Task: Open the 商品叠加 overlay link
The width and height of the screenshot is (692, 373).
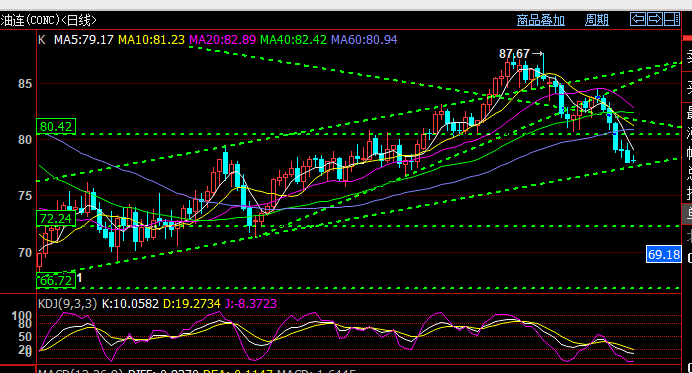Action: (x=541, y=20)
